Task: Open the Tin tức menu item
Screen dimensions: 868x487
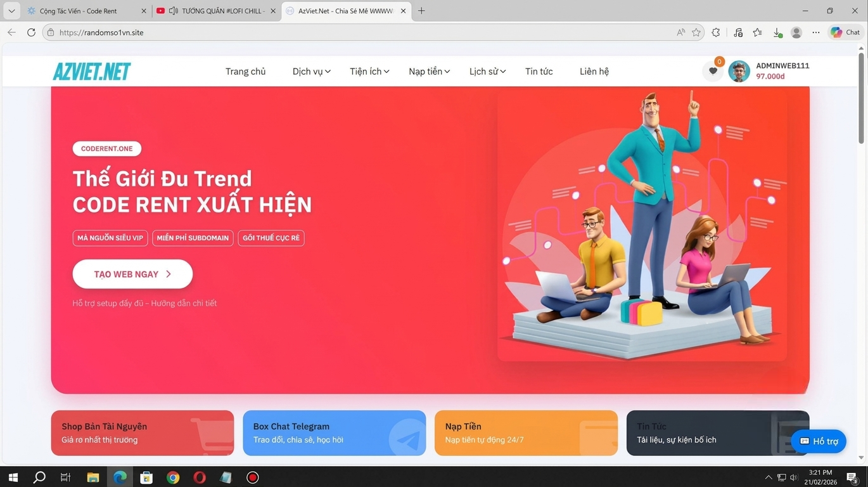Action: pyautogui.click(x=539, y=72)
